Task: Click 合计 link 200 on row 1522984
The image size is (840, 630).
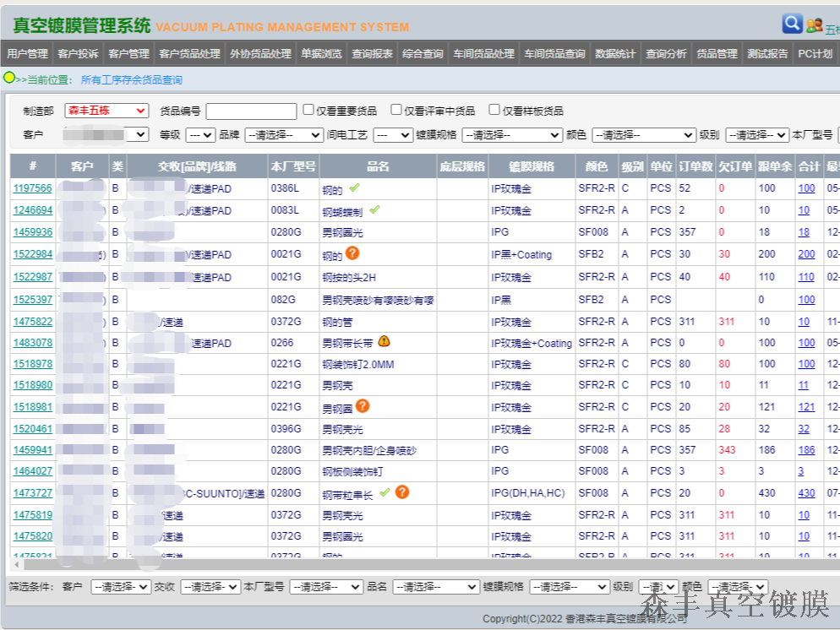Action: tap(806, 253)
